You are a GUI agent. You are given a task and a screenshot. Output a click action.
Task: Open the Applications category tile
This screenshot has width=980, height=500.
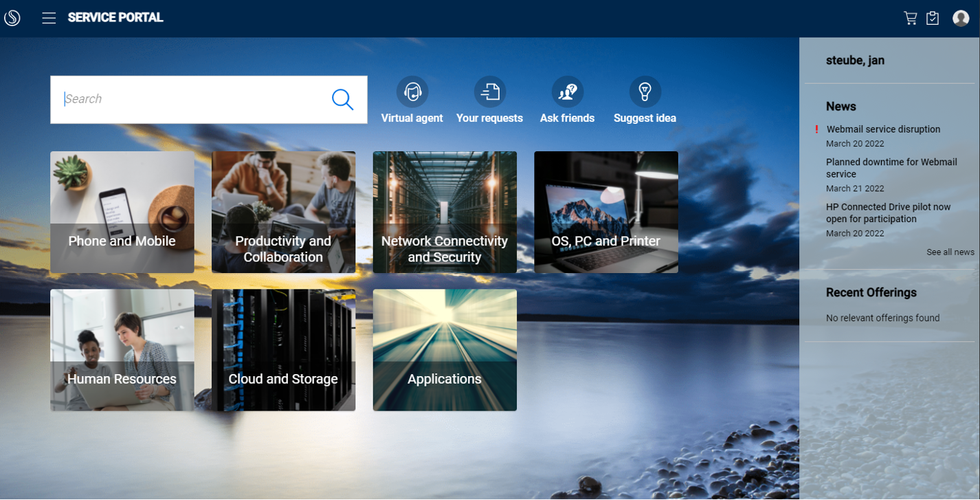point(445,350)
